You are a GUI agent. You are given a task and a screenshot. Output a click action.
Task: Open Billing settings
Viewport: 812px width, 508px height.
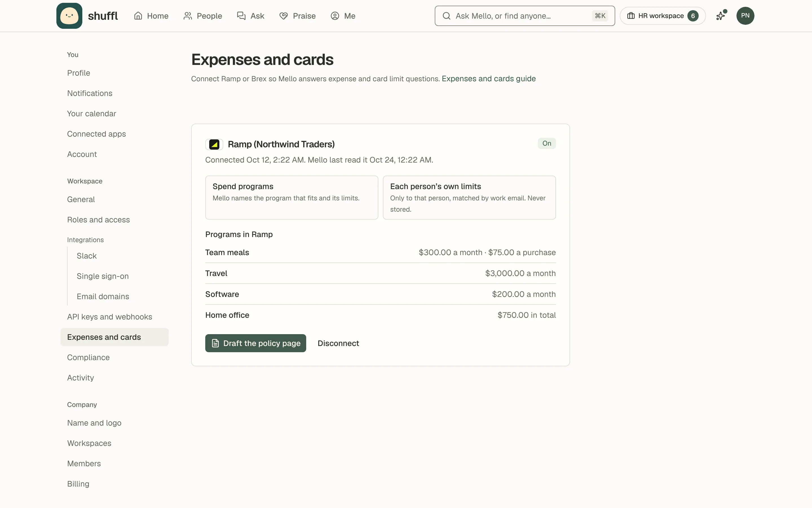[114, 484]
